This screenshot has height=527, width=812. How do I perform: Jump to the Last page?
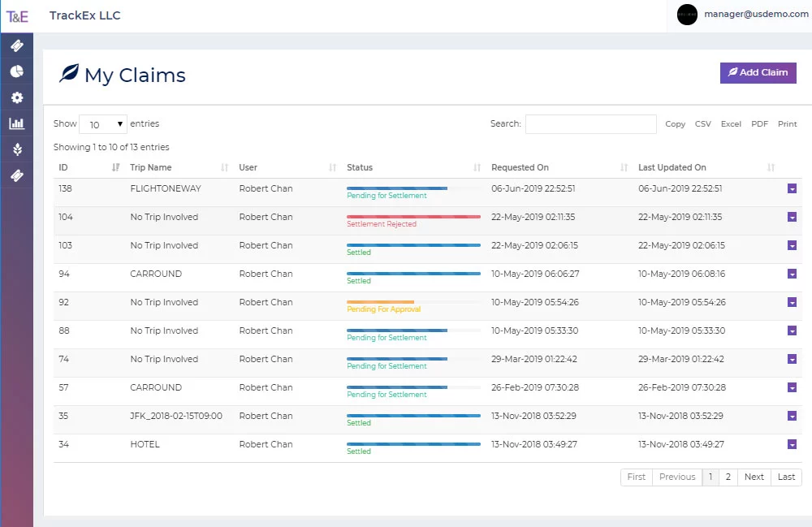(786, 477)
